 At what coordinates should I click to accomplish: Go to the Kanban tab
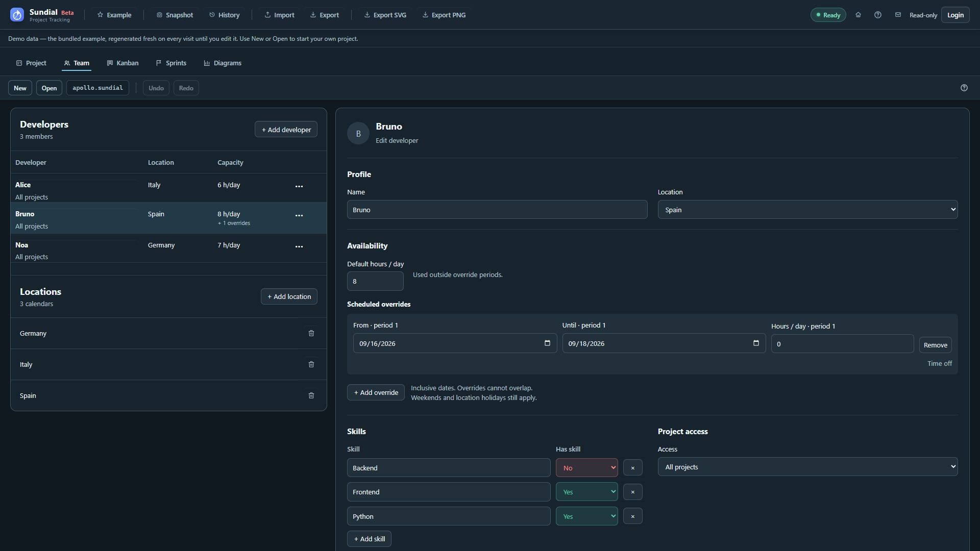tap(122, 63)
